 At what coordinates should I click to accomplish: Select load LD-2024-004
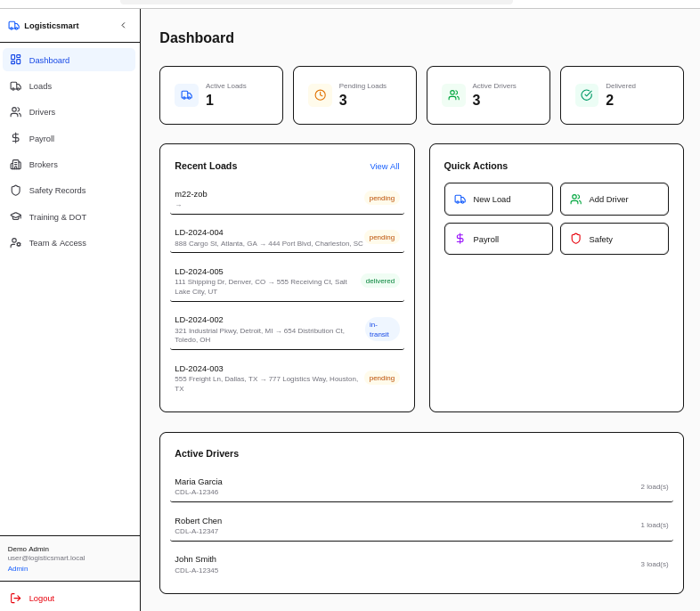click(287, 238)
